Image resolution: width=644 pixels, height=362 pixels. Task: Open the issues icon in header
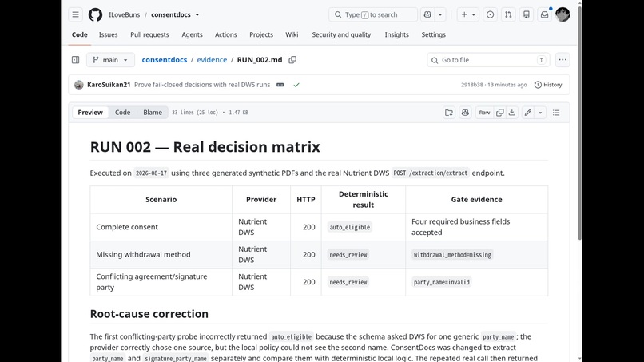click(x=490, y=15)
